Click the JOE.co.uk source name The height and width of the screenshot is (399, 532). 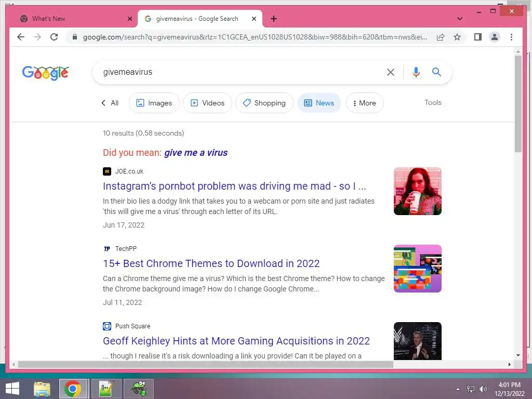click(129, 171)
